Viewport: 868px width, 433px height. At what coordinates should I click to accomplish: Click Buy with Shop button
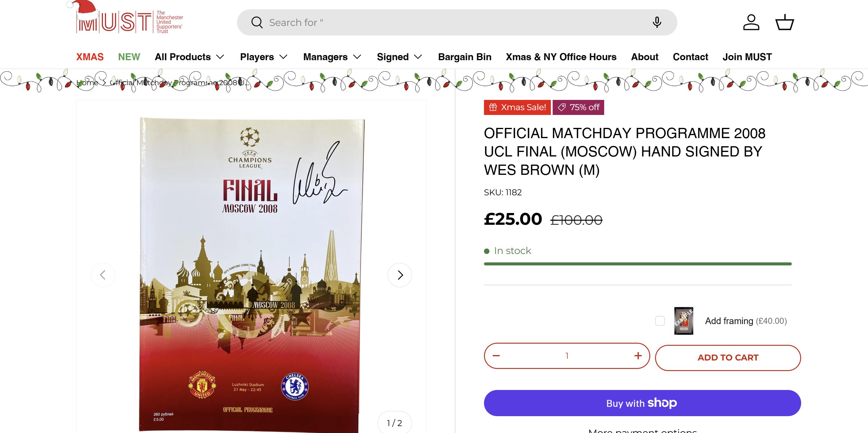tap(642, 403)
